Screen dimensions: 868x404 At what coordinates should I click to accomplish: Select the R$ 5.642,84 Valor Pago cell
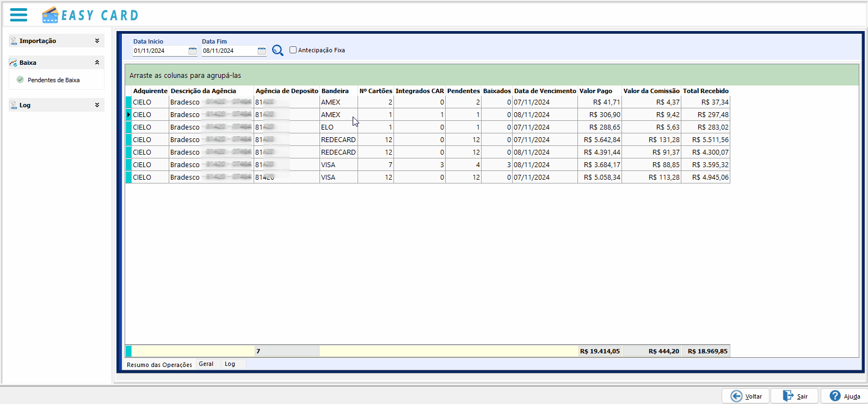pyautogui.click(x=600, y=140)
